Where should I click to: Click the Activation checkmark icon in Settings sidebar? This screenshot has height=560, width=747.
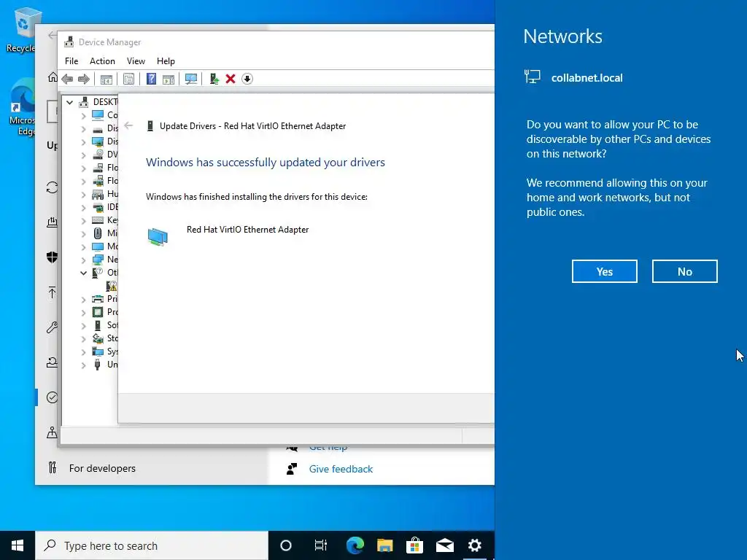(x=53, y=397)
